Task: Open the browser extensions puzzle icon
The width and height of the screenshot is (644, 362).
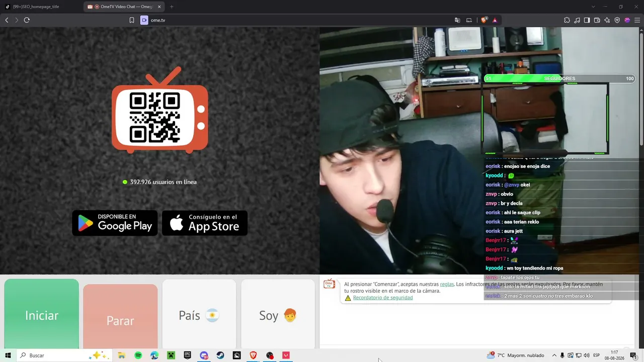Action: click(x=567, y=20)
